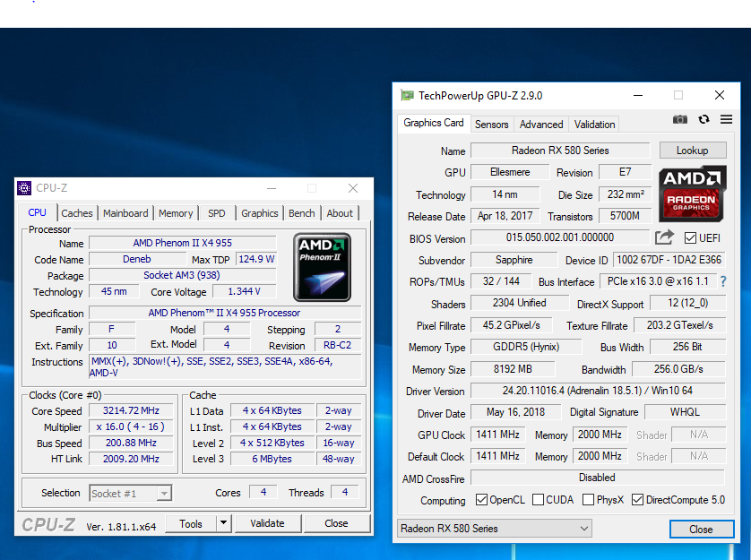Toggle the DirectCompute 5.0 checkbox

tap(637, 500)
